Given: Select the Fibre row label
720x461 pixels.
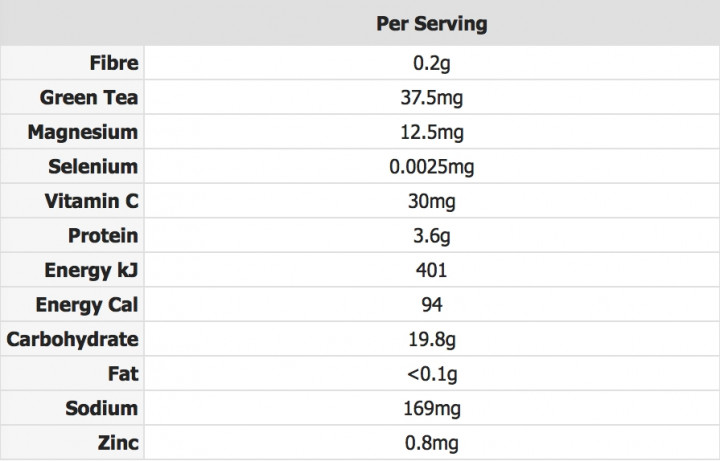Looking at the screenshot, I should tap(114, 63).
